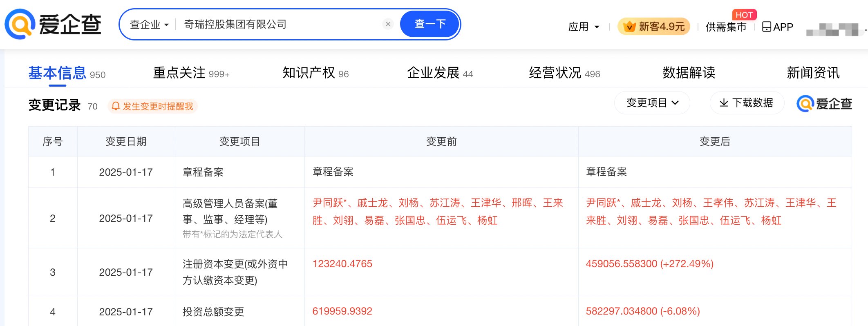This screenshot has width=868, height=326.
Task: Click the 发生变更时提醒我 bell reminder
Action: click(152, 106)
